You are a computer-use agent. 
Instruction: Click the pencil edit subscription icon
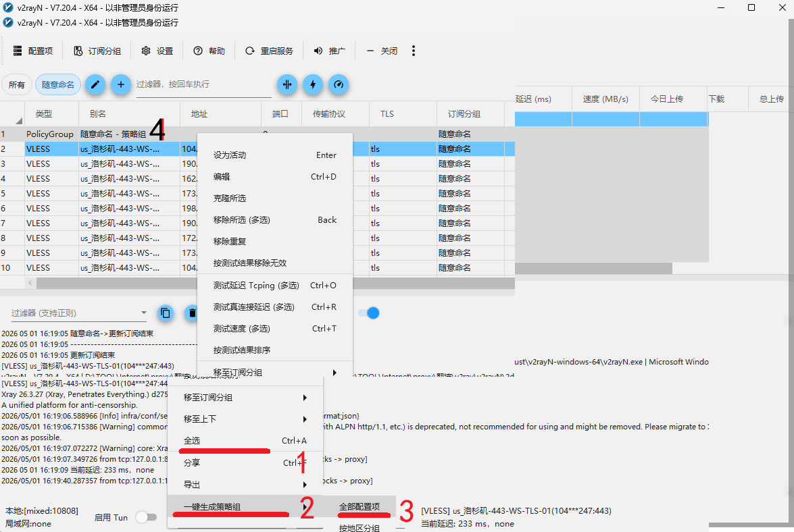coord(95,84)
